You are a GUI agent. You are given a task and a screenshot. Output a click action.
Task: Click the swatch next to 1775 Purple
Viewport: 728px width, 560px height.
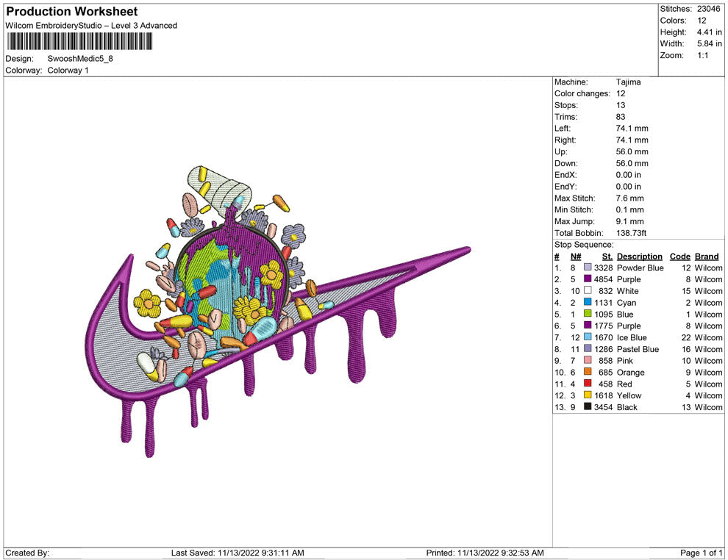pyautogui.click(x=588, y=326)
